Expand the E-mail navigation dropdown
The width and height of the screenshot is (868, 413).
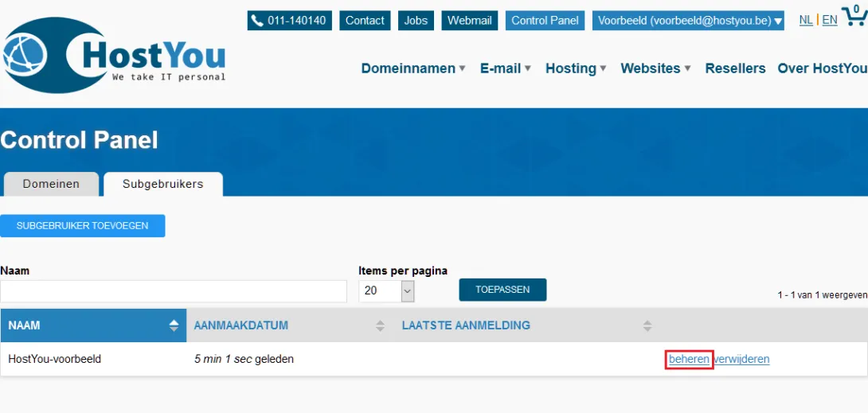(x=506, y=68)
